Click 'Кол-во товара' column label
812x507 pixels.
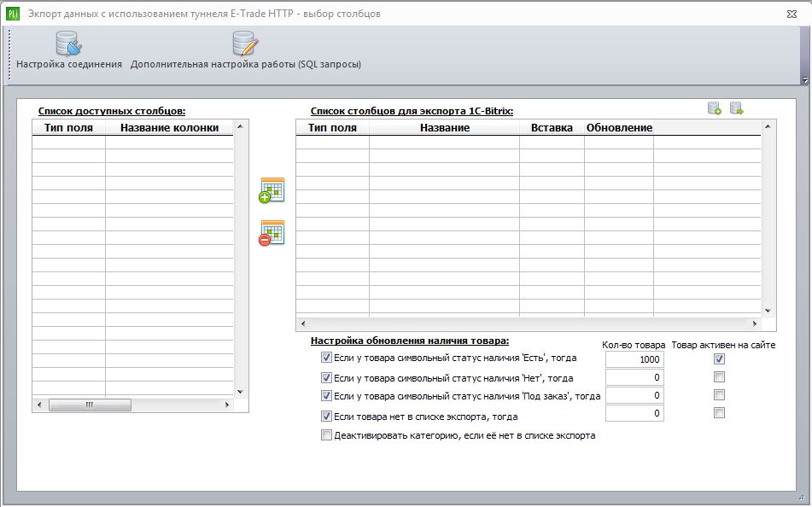[634, 345]
